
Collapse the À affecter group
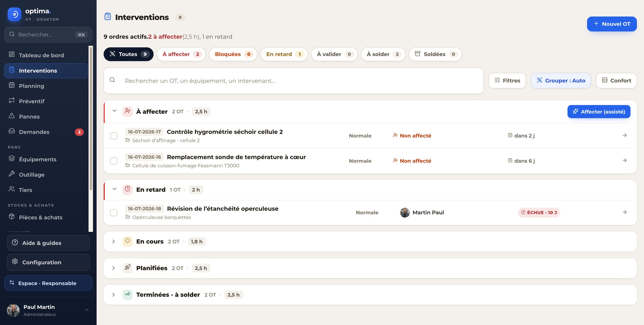pyautogui.click(x=114, y=111)
